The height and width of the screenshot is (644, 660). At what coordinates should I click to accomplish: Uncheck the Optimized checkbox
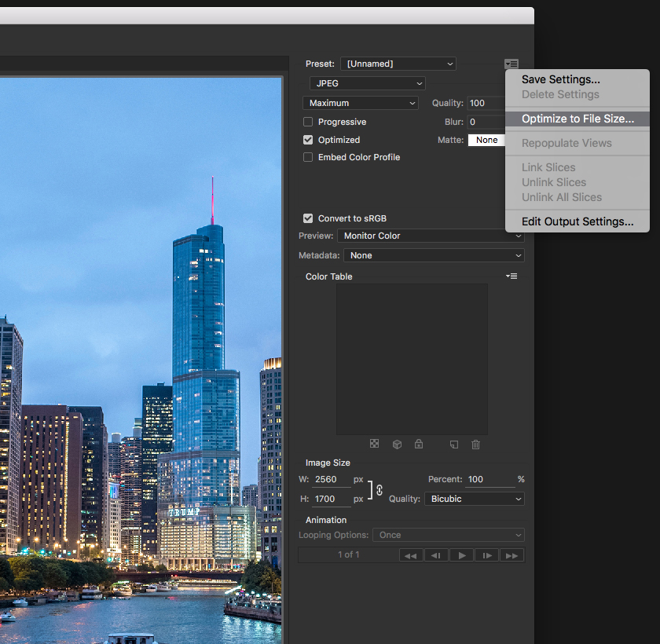coord(308,140)
